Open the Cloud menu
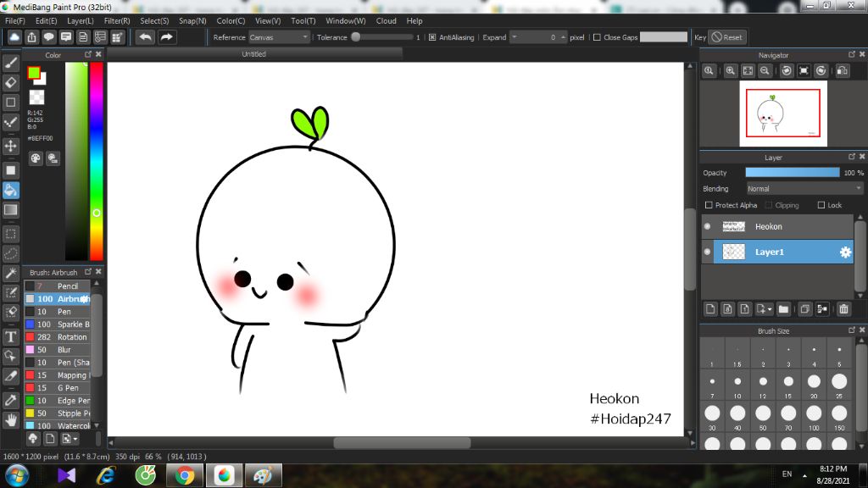 [x=386, y=21]
